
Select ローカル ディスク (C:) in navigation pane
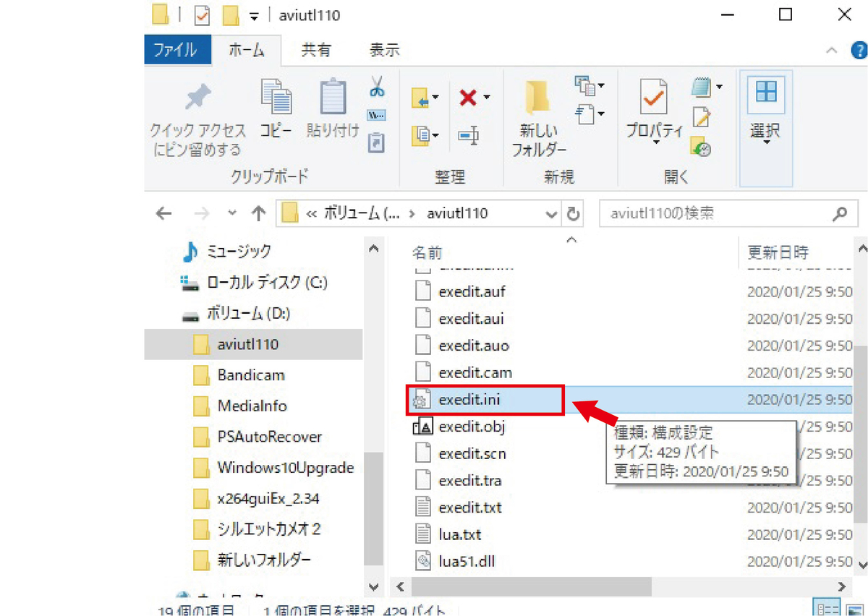tap(267, 283)
